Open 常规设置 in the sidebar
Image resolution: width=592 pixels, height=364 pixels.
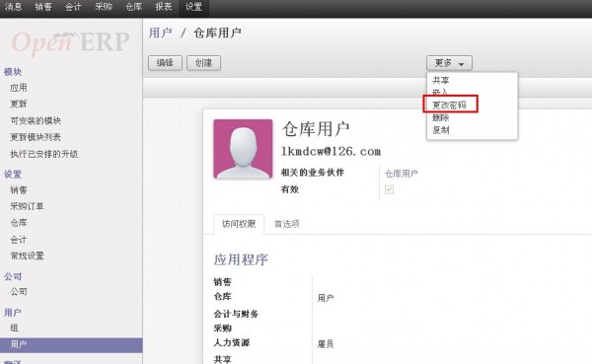(27, 255)
